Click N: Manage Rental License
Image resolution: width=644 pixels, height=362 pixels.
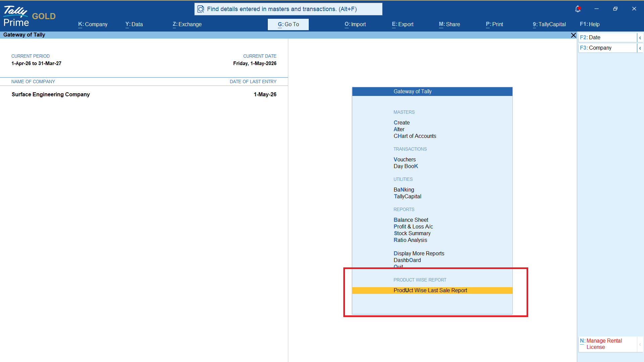click(x=607, y=344)
